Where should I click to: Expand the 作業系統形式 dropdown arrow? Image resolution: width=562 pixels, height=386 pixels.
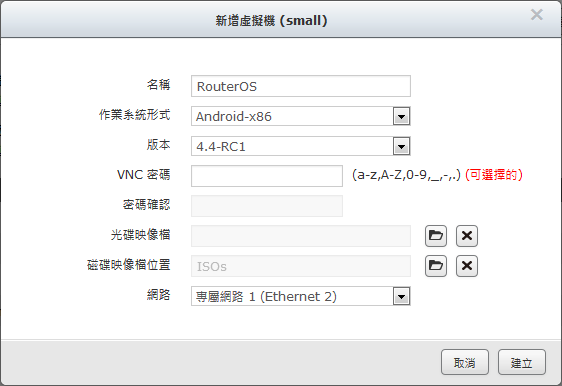click(x=401, y=116)
